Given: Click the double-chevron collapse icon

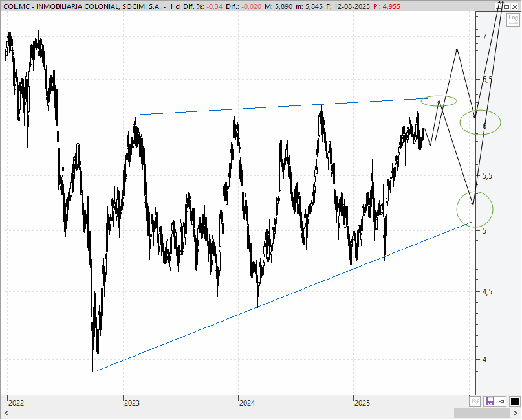Looking at the screenshot, I should (x=475, y=401).
